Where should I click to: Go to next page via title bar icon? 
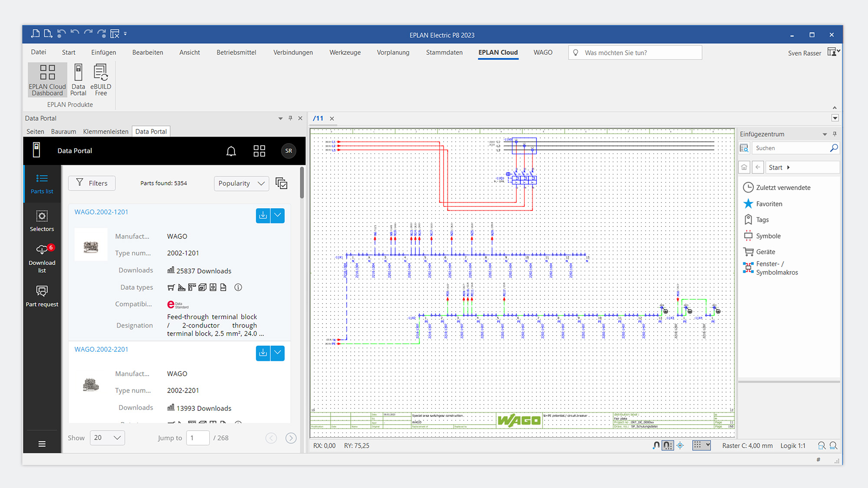pos(48,34)
